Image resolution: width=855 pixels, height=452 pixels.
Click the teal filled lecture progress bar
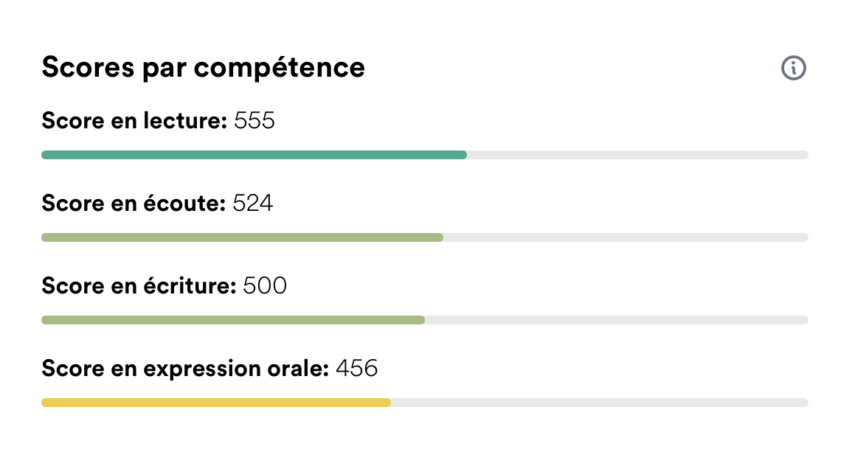[x=253, y=155]
